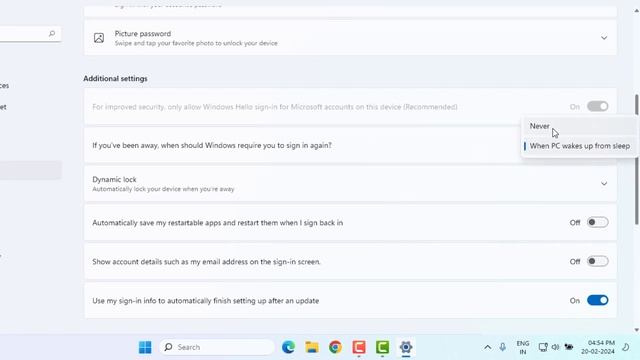Click the vertical scrollbar thumb
The width and height of the screenshot is (640, 360).
(x=637, y=159)
